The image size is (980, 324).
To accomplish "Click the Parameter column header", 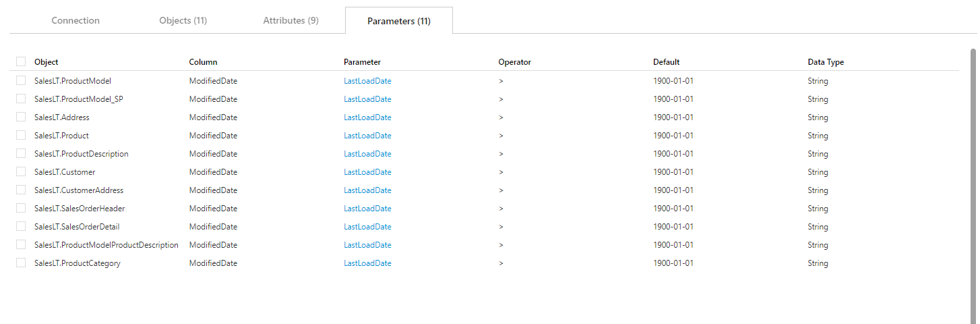I will coord(362,62).
